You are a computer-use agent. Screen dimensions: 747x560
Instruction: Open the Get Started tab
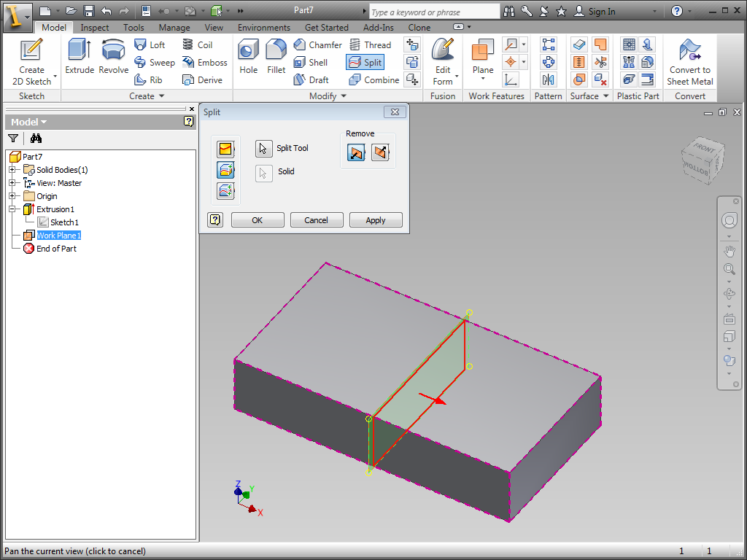tap(326, 27)
